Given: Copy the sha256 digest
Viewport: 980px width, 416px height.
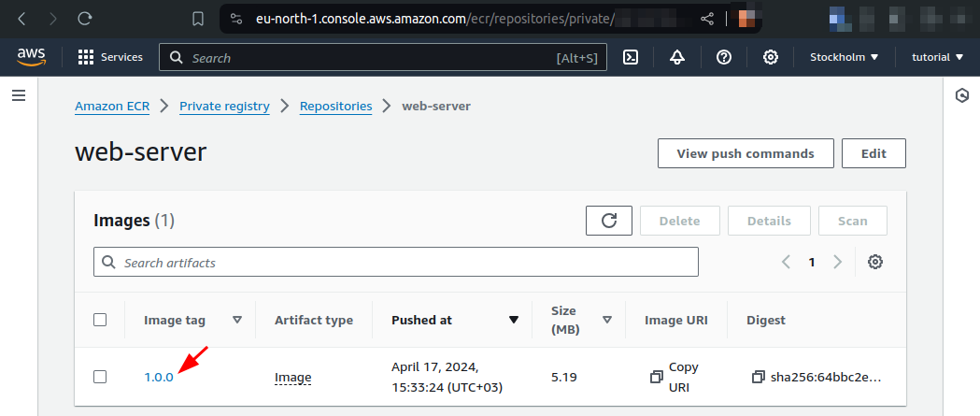Looking at the screenshot, I should [x=758, y=377].
